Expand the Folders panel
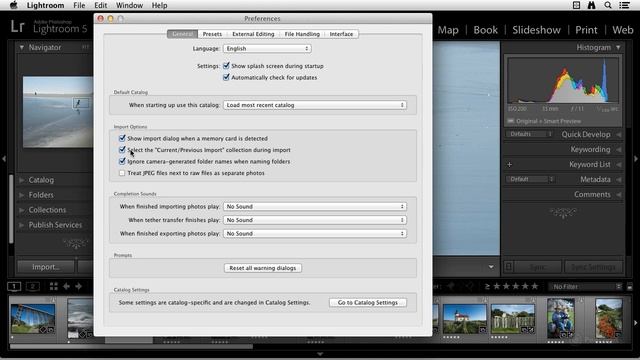Viewport: 640px width, 360px height. tap(41, 195)
